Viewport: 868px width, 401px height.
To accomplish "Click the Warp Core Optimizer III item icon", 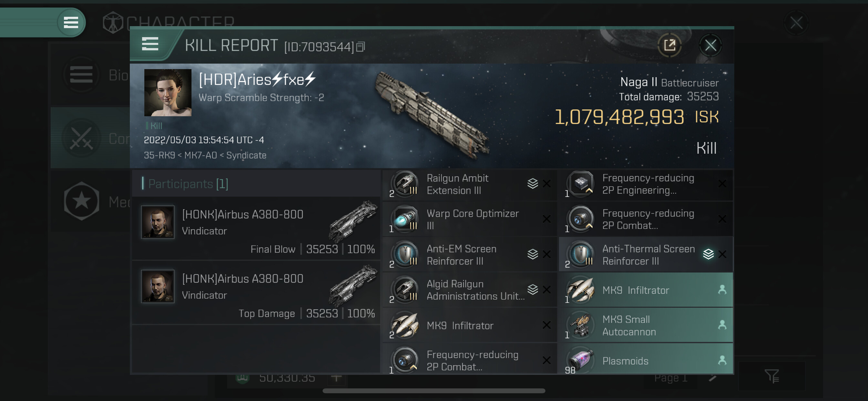I will pyautogui.click(x=405, y=219).
